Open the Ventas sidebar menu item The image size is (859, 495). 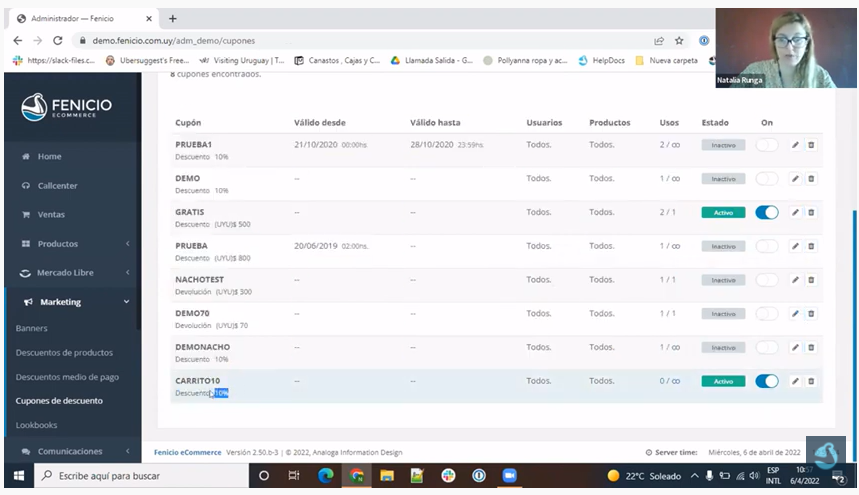[x=50, y=215]
